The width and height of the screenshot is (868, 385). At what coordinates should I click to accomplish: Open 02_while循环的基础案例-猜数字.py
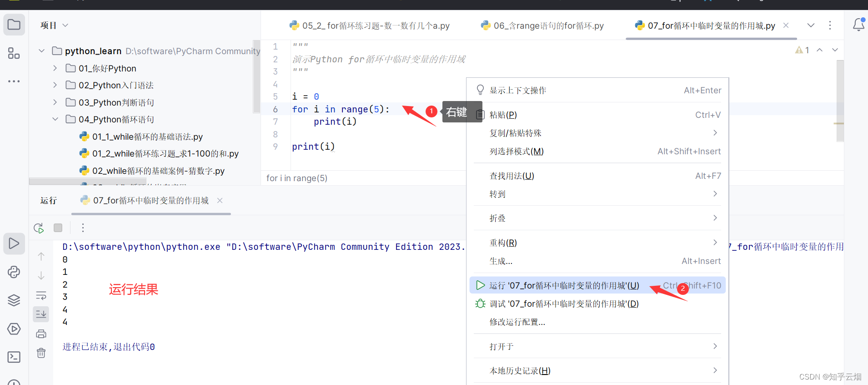[x=152, y=171]
